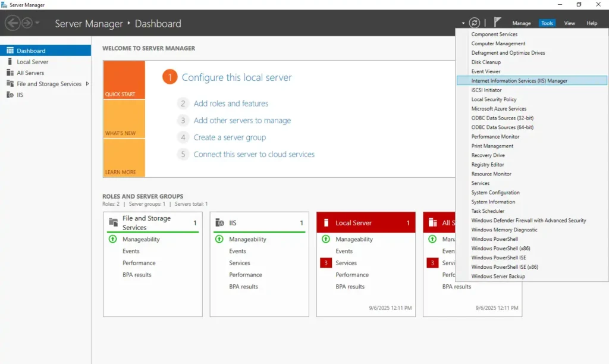This screenshot has width=609, height=364.
Task: Click the forward navigation arrow icon
Action: point(27,23)
